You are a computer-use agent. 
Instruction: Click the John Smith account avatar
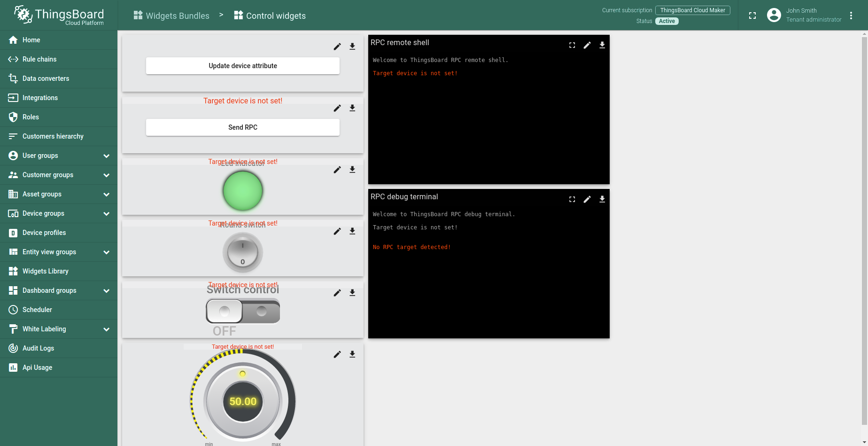pyautogui.click(x=774, y=16)
